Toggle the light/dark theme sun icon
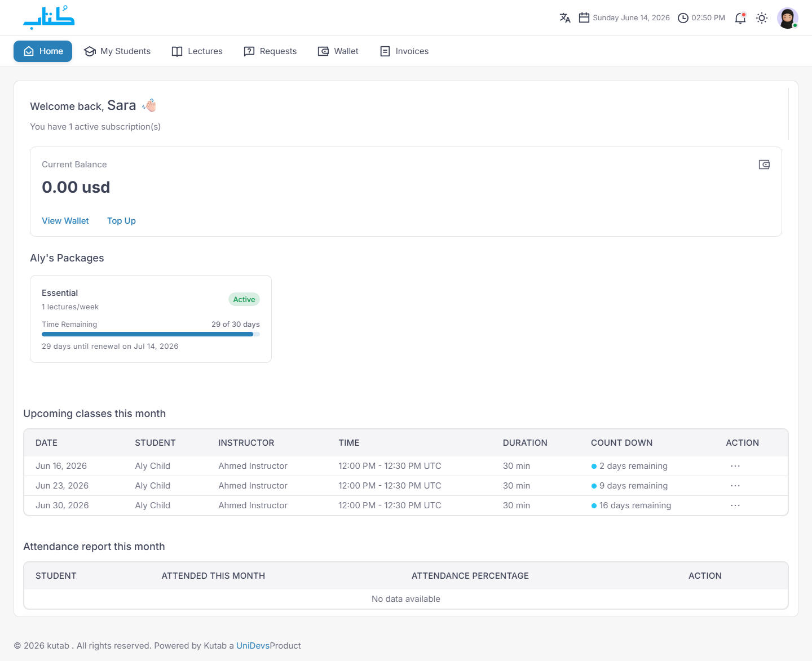This screenshot has height=661, width=812. (762, 18)
